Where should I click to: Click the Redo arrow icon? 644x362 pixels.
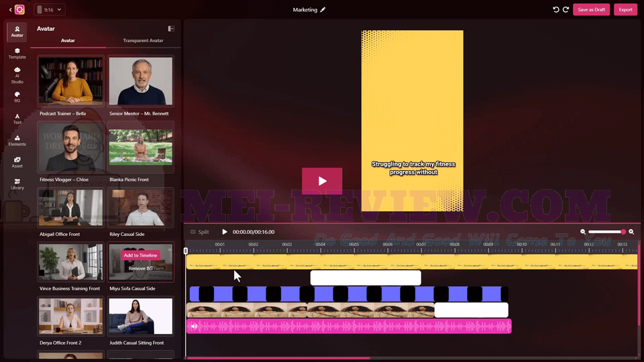tap(566, 9)
